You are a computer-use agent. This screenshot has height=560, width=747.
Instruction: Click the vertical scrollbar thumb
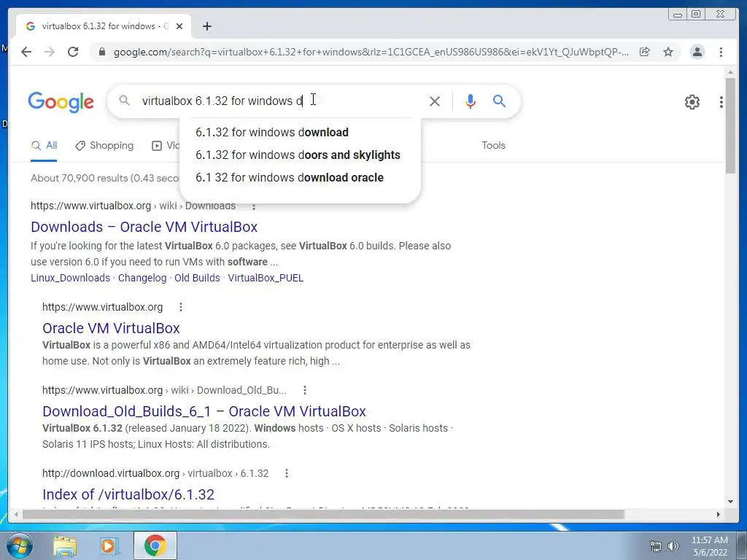[730, 125]
